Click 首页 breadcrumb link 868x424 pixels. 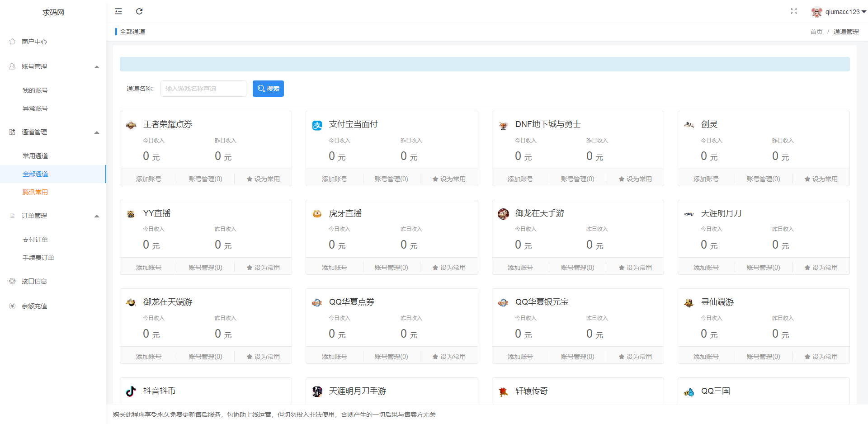point(816,32)
